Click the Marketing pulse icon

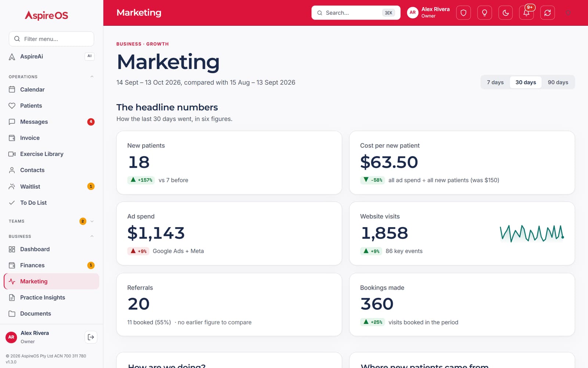coord(12,282)
